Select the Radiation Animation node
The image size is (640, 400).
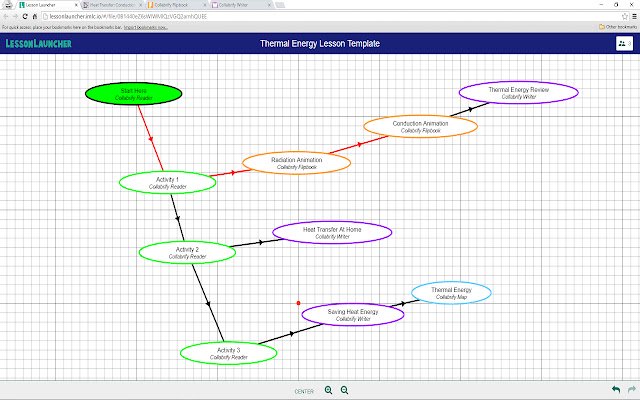pyautogui.click(x=296, y=163)
